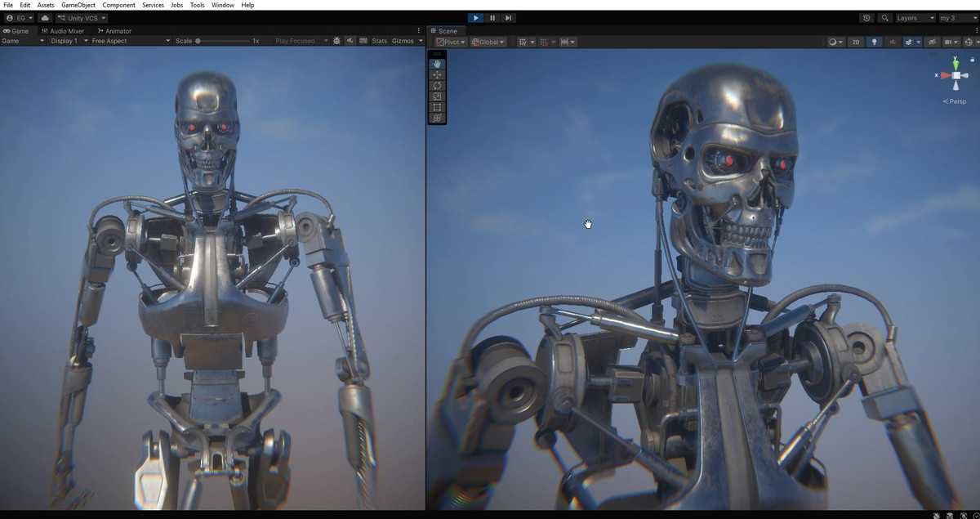Open the Play Focused dropdown
Viewport: 980px width, 519px height.
point(301,41)
